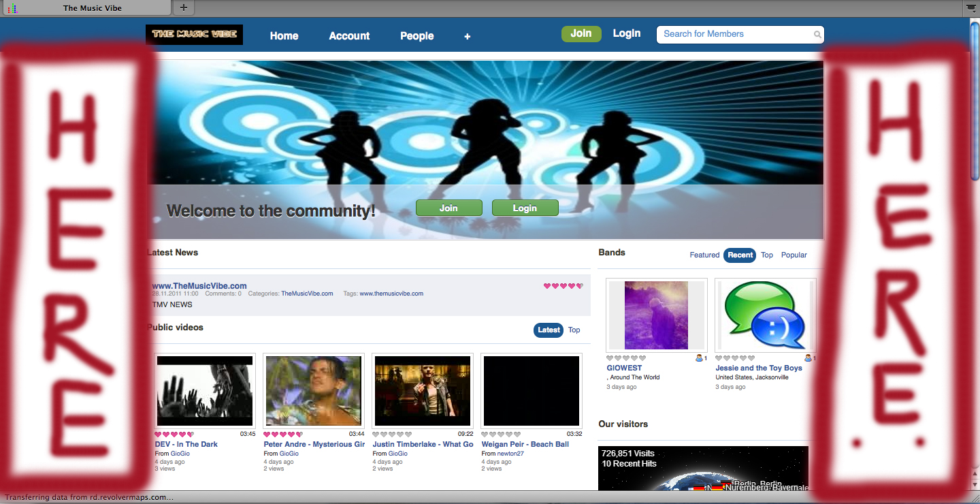Select the Popular bands filter
This screenshot has height=504, width=980.
point(794,255)
